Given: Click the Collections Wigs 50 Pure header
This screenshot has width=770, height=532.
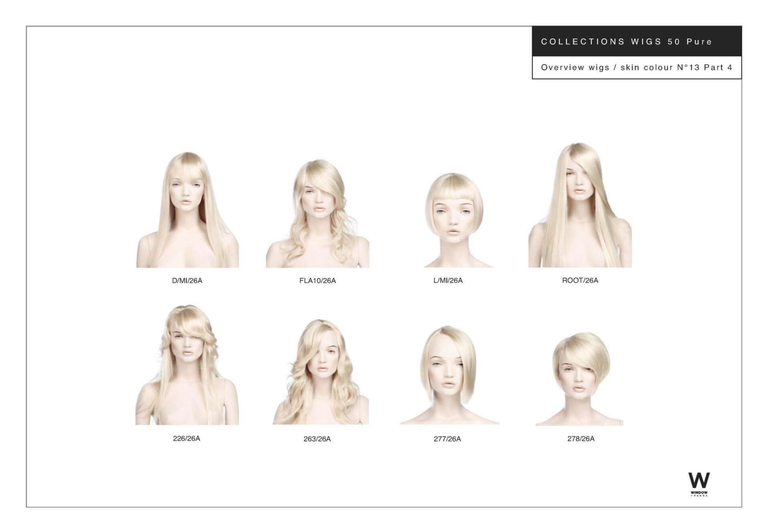Looking at the screenshot, I should coord(626,42).
